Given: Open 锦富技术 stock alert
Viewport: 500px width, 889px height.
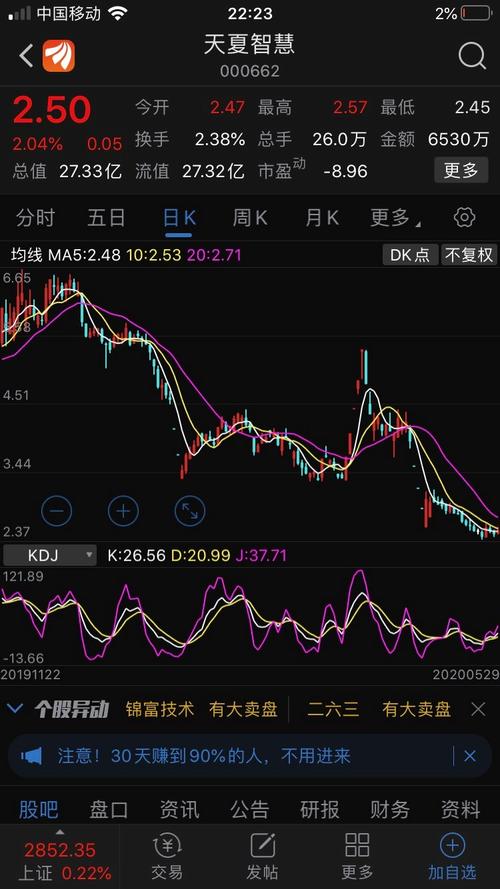Looking at the screenshot, I should [160, 709].
